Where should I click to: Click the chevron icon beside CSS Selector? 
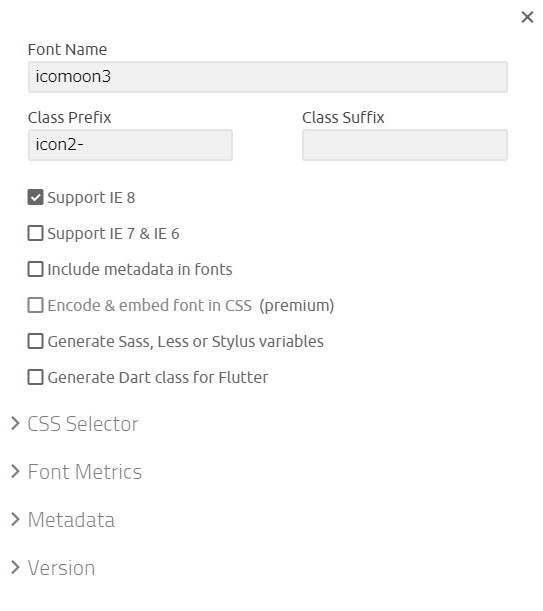(x=15, y=423)
